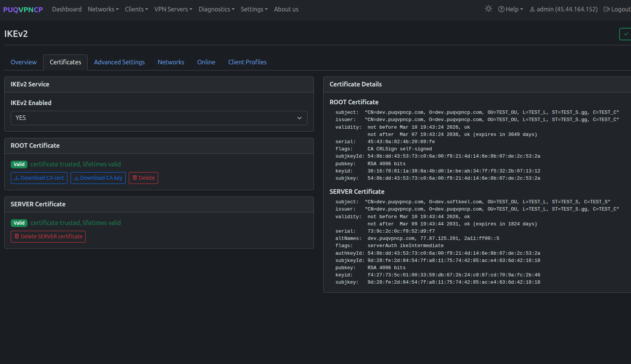Open the About us page
The height and width of the screenshot is (364, 631).
click(286, 9)
